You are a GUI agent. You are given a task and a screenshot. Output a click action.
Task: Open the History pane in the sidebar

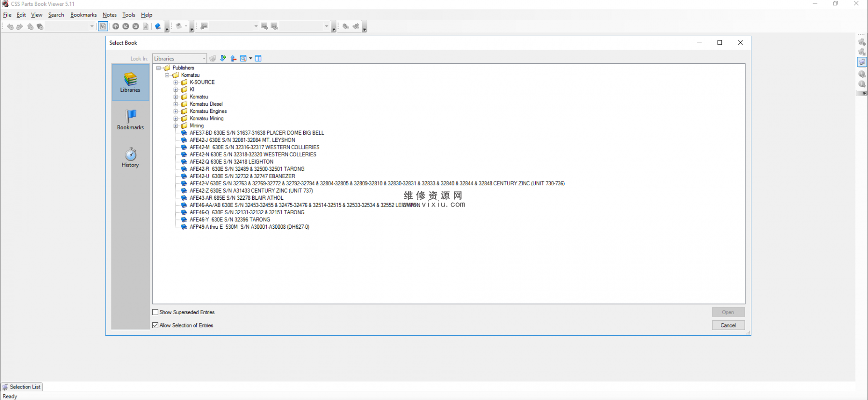pyautogui.click(x=130, y=157)
